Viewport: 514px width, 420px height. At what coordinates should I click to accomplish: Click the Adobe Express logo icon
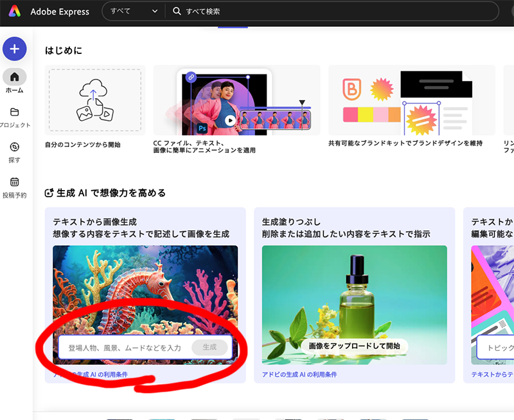point(15,12)
